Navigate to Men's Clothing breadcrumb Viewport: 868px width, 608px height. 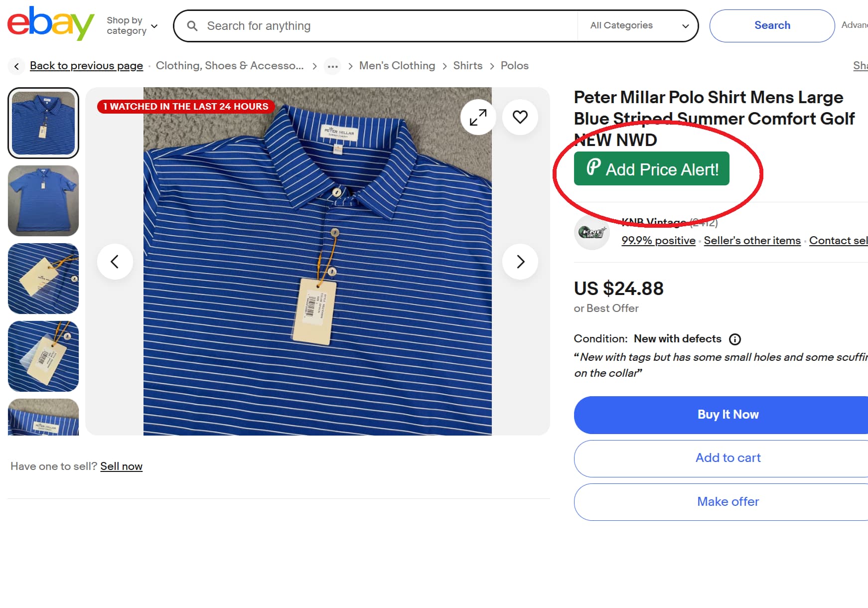click(x=397, y=65)
